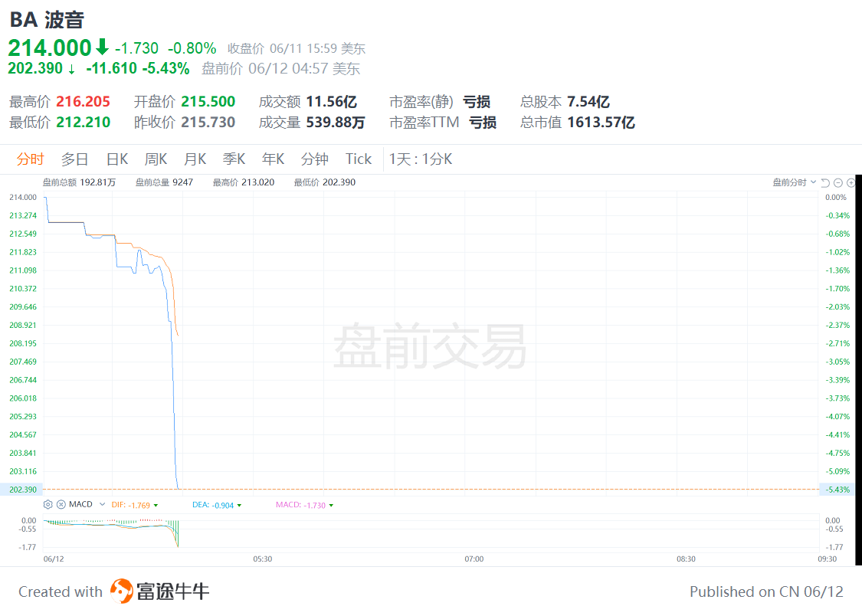Viewport: 862px width, 616px height.
Task: Switch to the 日K daily chart tab
Action: (115, 159)
